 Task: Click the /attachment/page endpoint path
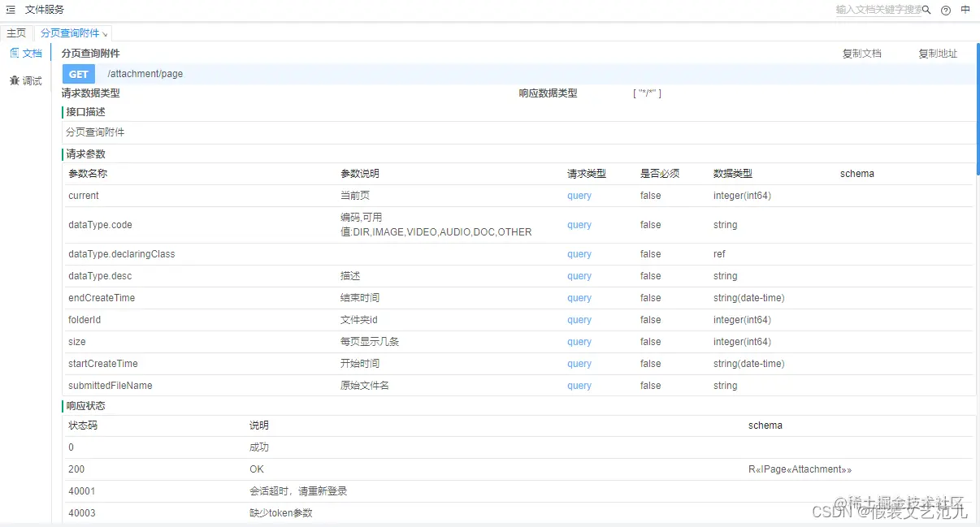click(145, 73)
